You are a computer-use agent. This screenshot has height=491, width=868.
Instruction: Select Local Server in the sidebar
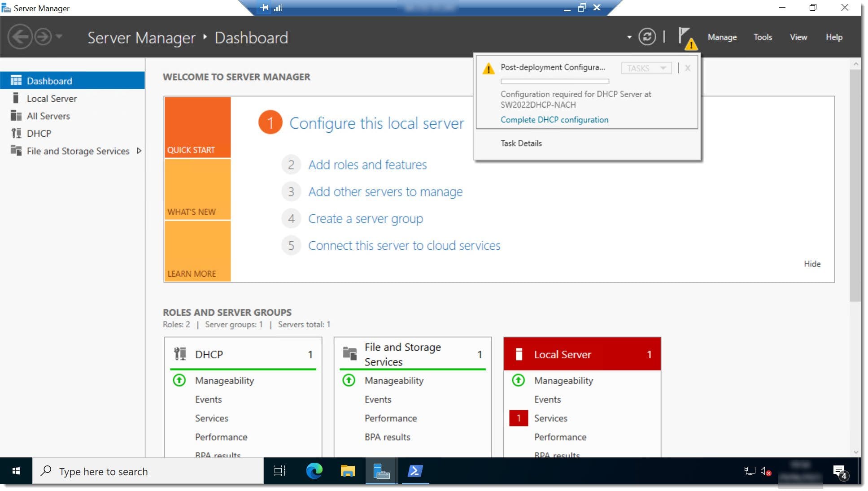pos(72,98)
